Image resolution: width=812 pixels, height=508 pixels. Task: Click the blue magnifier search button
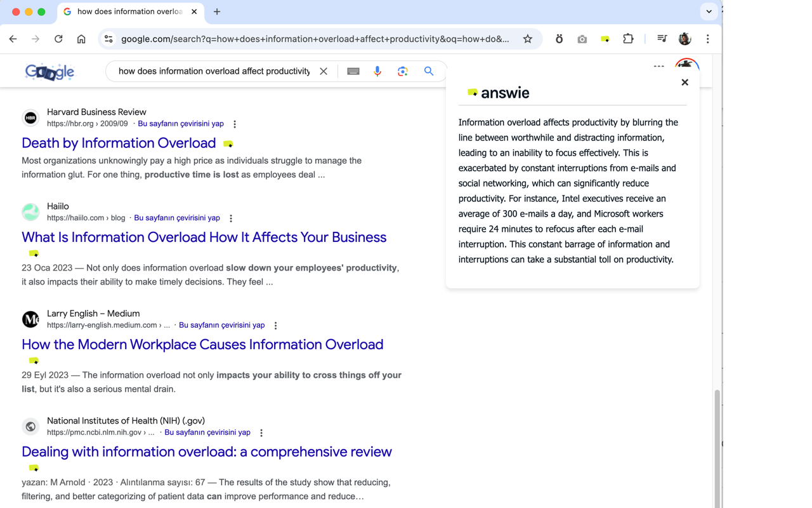tap(429, 71)
